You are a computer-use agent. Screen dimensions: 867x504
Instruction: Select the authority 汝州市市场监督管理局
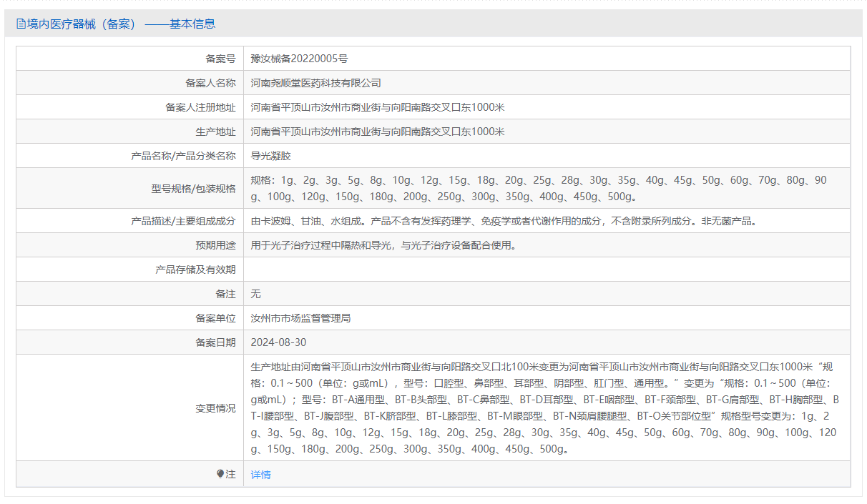[x=300, y=318]
